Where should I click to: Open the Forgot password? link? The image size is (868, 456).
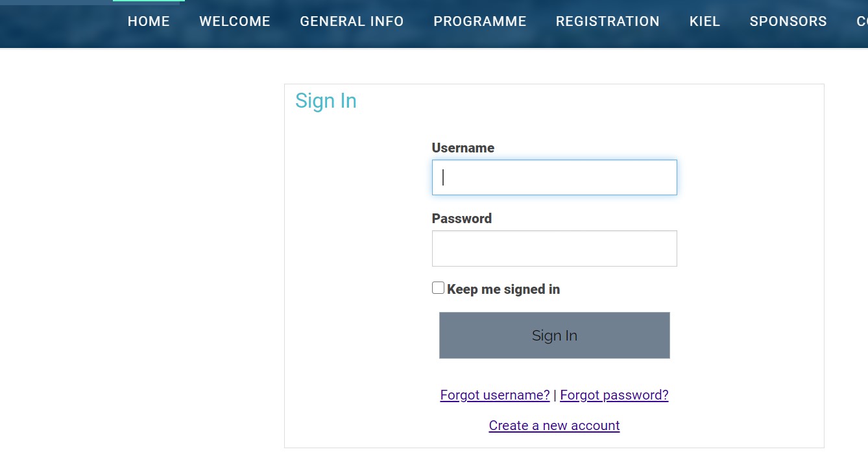pyautogui.click(x=614, y=395)
